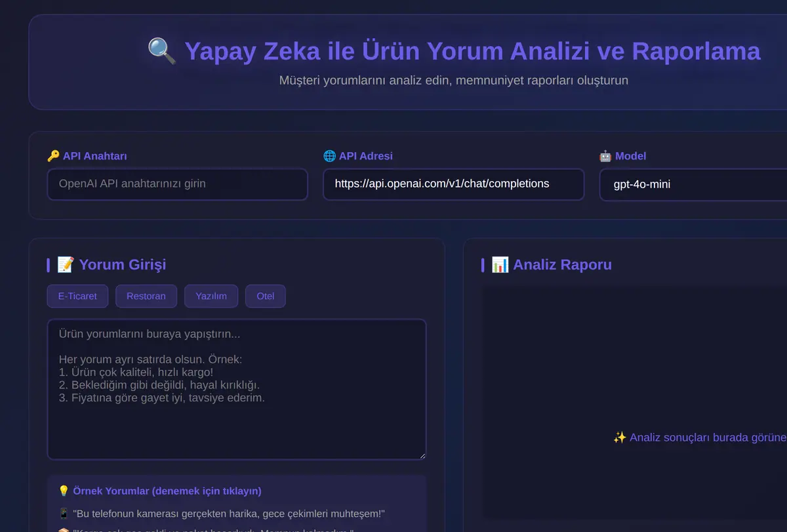Click the memo icon beside Yorum Girişi
This screenshot has width=787, height=532.
click(x=66, y=264)
